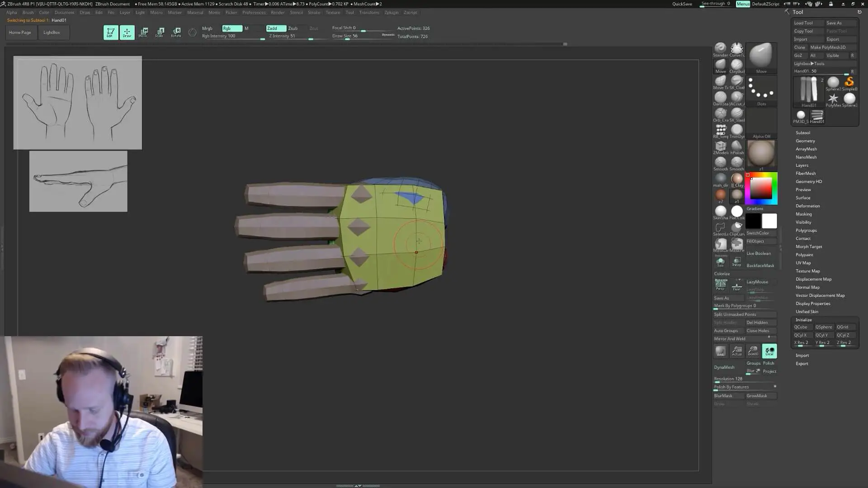The image size is (868, 488).
Task: Expand the Masking section
Action: (x=803, y=214)
